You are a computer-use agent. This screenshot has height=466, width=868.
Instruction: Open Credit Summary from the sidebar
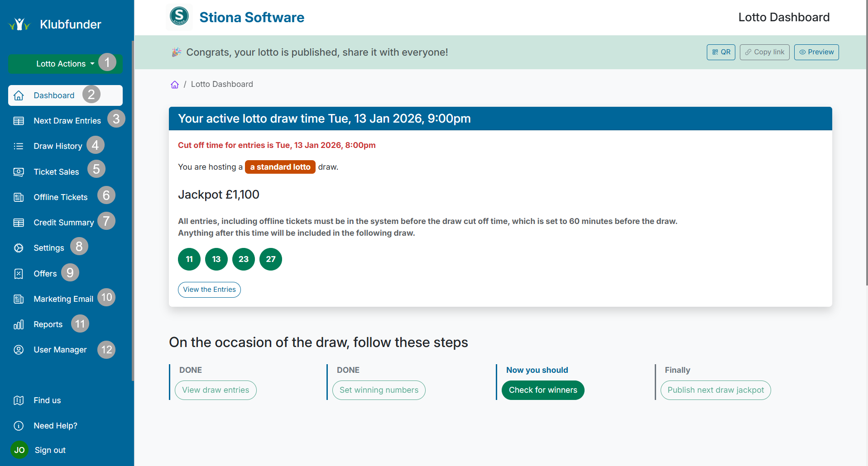63,222
